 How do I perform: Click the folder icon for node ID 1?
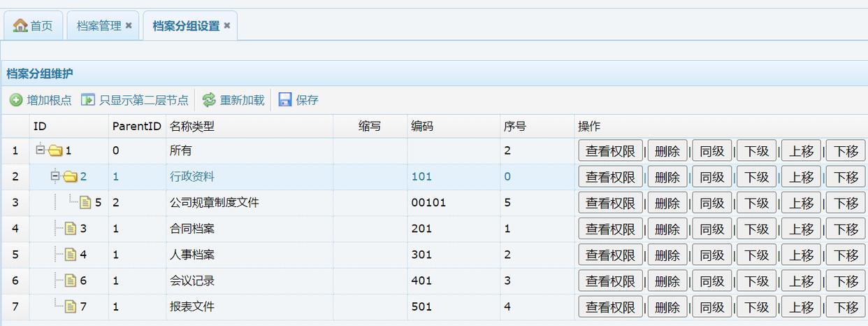[x=55, y=150]
